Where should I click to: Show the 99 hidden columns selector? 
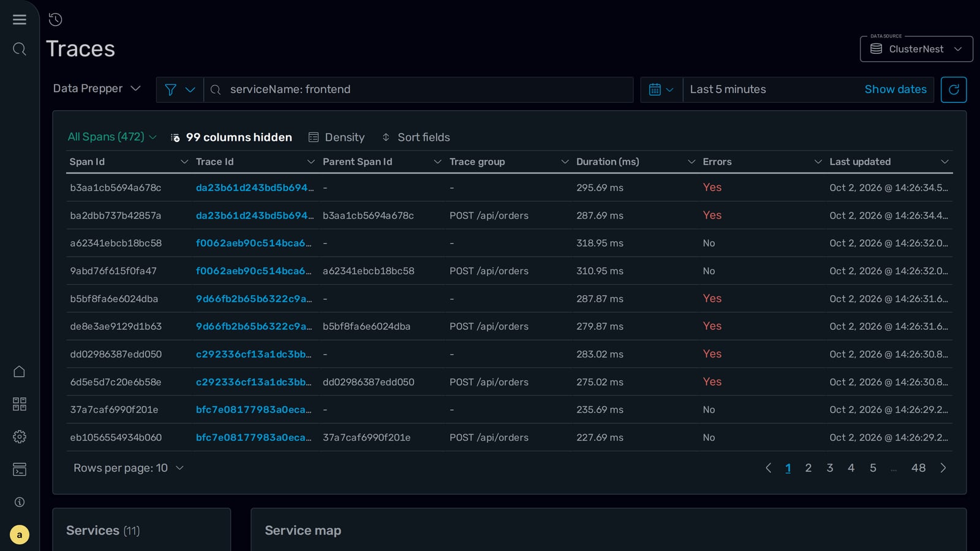pos(232,137)
